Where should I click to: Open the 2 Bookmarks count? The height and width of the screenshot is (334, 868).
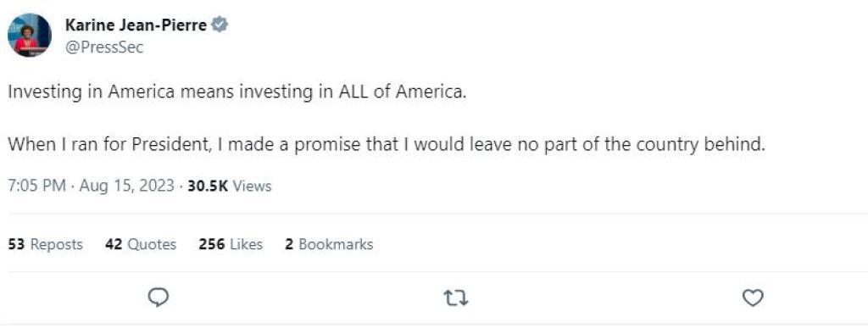[x=329, y=244]
